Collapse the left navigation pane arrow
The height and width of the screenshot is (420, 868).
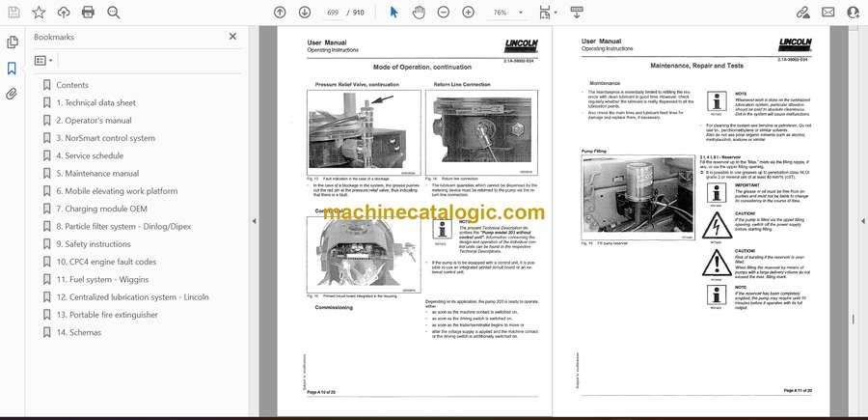click(254, 221)
